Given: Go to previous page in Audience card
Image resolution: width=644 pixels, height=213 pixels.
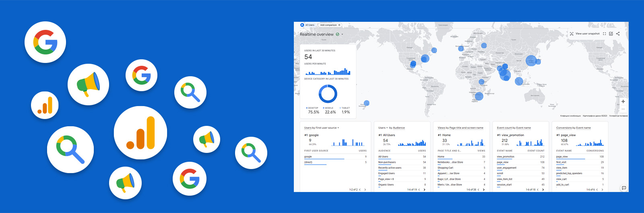Looking at the screenshot, I should (419, 190).
